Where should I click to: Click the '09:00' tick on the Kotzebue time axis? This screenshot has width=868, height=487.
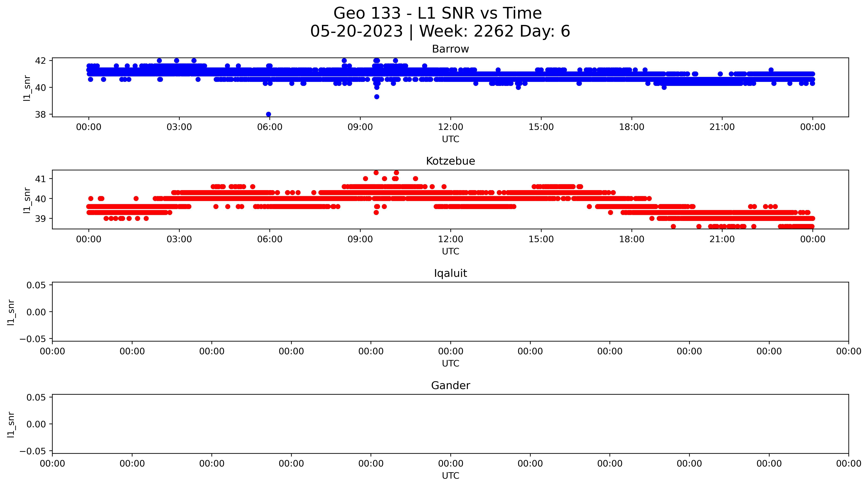tap(360, 239)
